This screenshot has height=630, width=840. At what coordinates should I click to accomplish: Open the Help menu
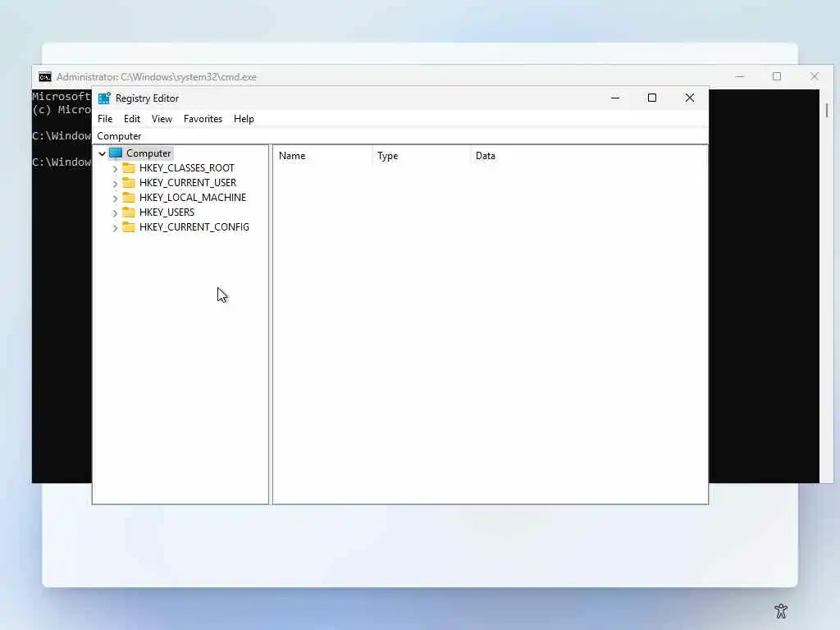click(x=244, y=119)
